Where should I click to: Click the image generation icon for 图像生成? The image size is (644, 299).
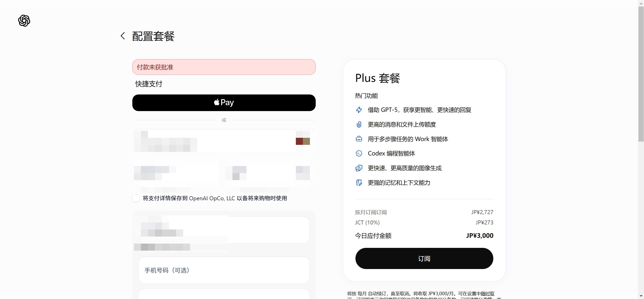pyautogui.click(x=359, y=168)
